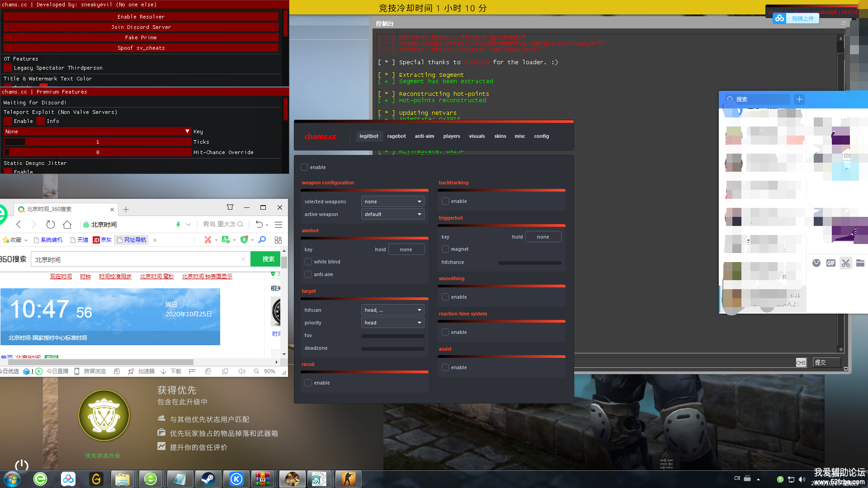The image size is (868, 488).
Task: Click the Enable Resolver button
Action: point(141,17)
